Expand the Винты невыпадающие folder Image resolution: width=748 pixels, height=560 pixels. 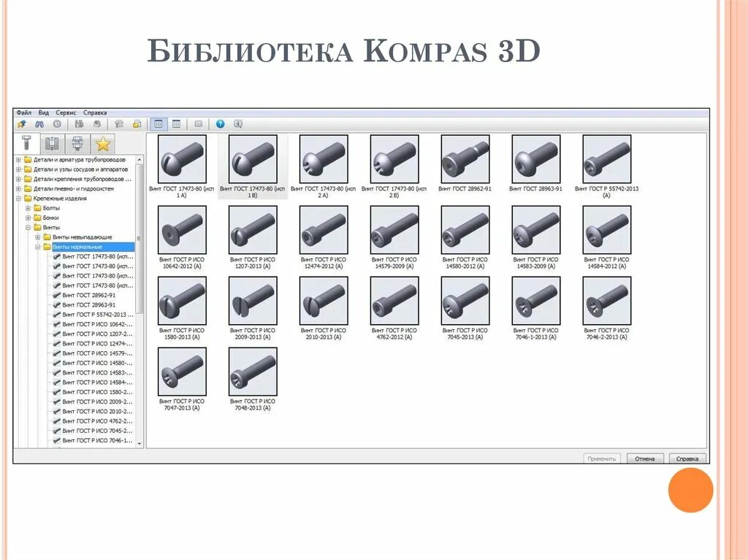click(x=38, y=237)
